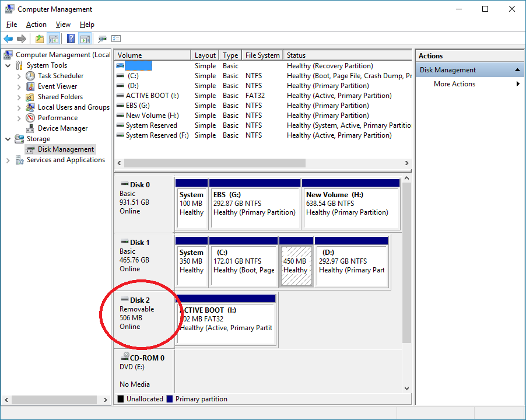Select the Disk 2 Removable header
The width and height of the screenshot is (526, 420).
[144, 319]
